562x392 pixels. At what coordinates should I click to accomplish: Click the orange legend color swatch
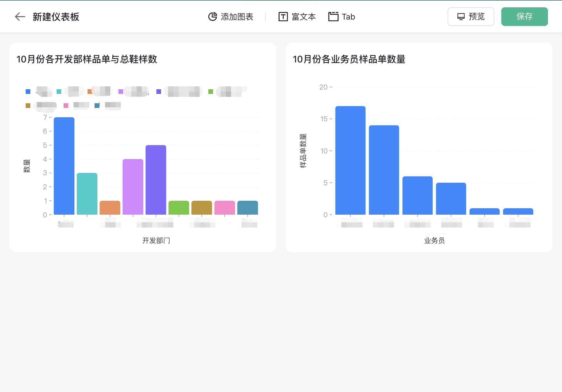(89, 91)
